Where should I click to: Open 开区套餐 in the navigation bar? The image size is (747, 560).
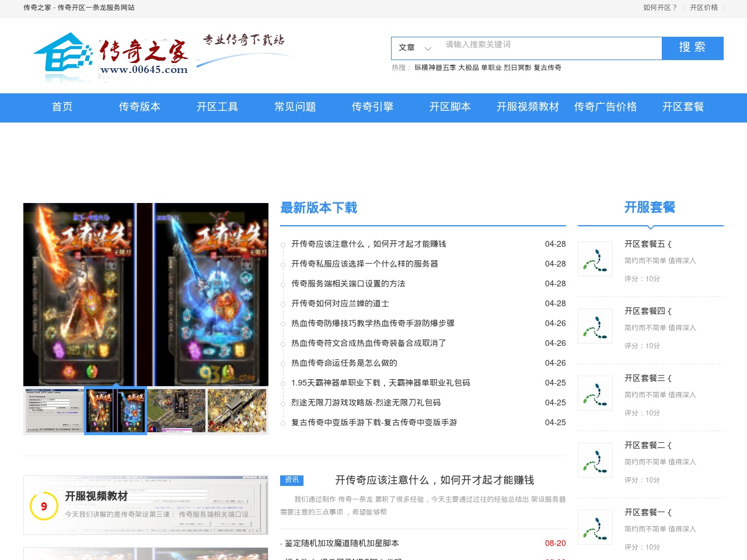683,107
